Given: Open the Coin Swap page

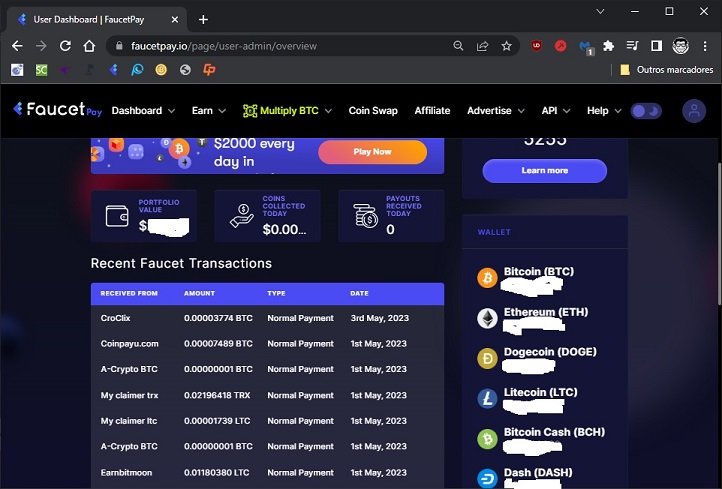Looking at the screenshot, I should [373, 111].
